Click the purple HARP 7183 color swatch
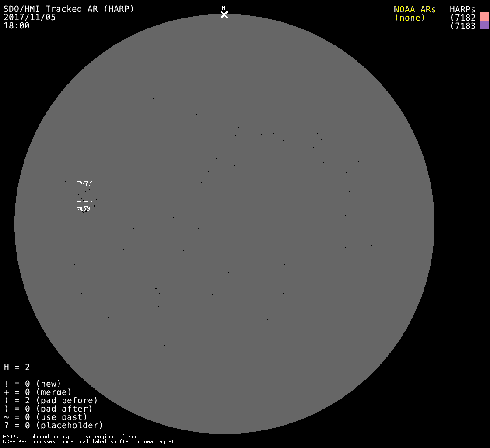Image resolution: width=490 pixels, height=448 pixels. tap(484, 25)
